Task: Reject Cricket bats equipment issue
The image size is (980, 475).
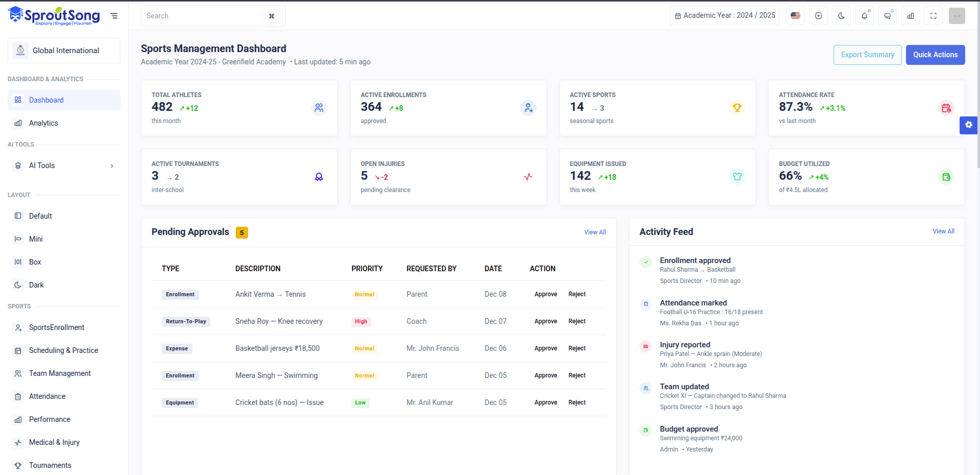Action: pos(577,402)
